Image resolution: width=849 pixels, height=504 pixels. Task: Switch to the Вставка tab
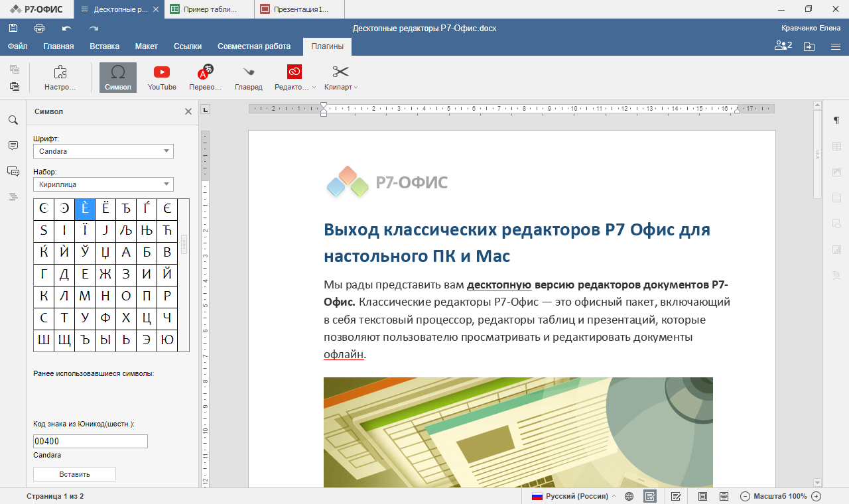105,46
